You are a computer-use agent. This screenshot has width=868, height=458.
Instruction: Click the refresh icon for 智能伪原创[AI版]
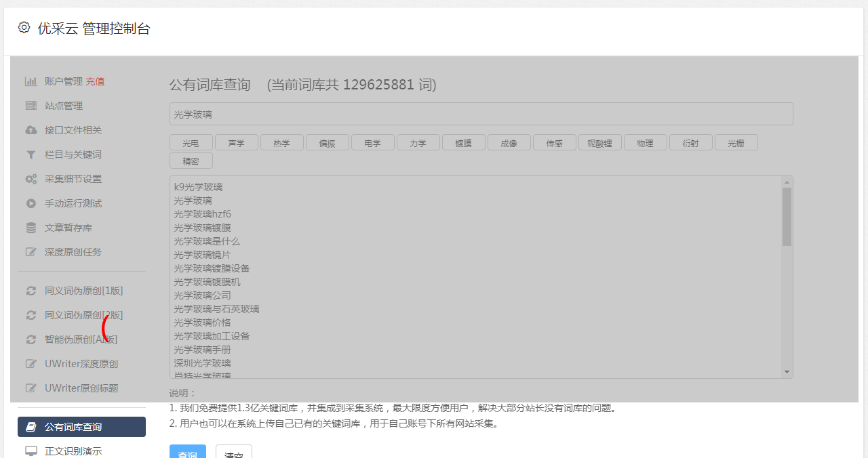click(31, 339)
